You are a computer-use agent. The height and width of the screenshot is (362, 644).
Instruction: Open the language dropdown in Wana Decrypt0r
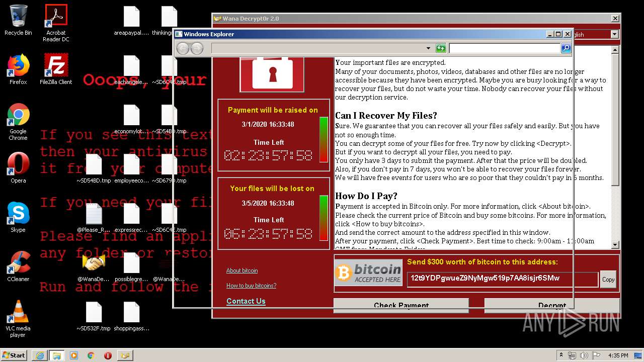click(614, 34)
